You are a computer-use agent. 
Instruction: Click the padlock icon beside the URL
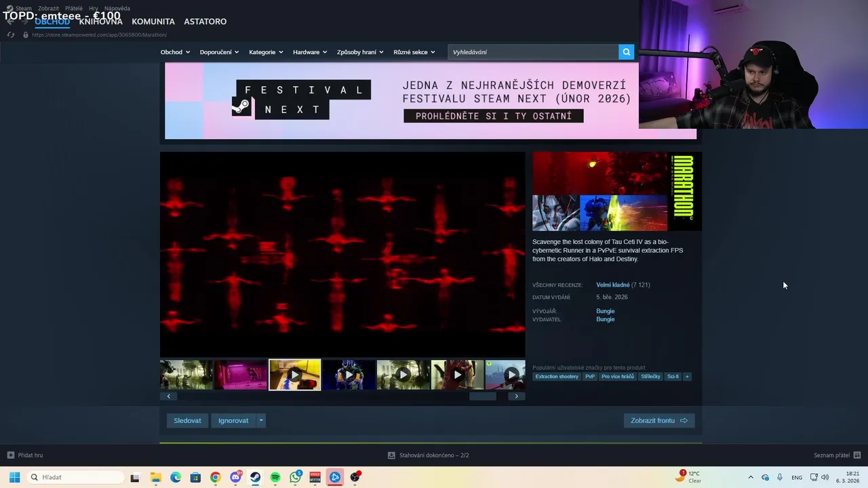pyautogui.click(x=26, y=35)
